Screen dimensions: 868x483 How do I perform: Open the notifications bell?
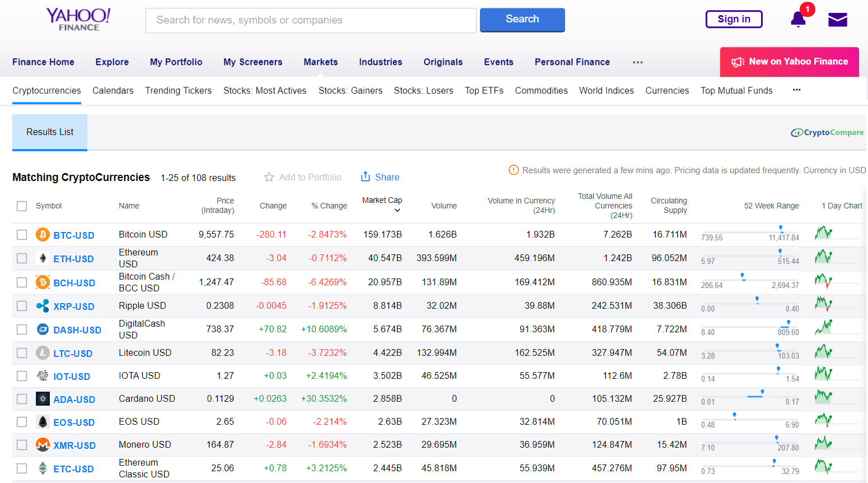click(x=797, y=19)
